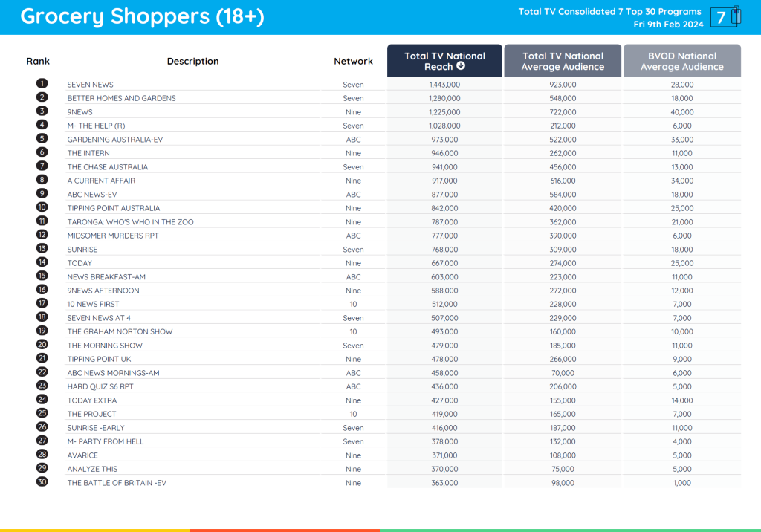Image resolution: width=761 pixels, height=532 pixels.
Task: Click the rank 22 badge beside ABC NEWS MORNINGS-AM
Action: click(41, 373)
